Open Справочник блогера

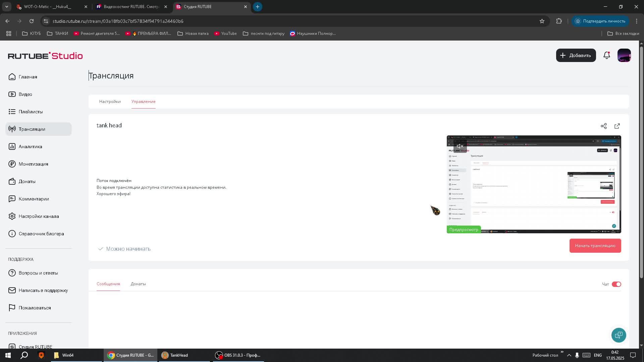(x=38, y=234)
